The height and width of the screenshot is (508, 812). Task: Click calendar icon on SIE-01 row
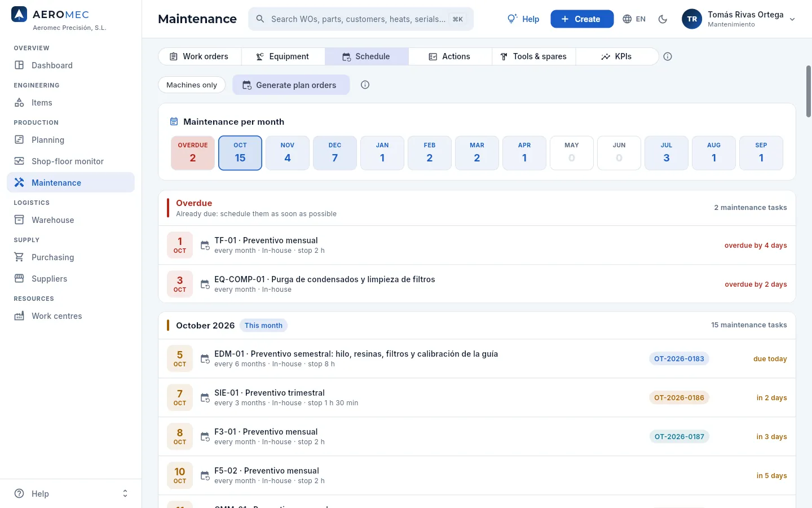tap(205, 398)
